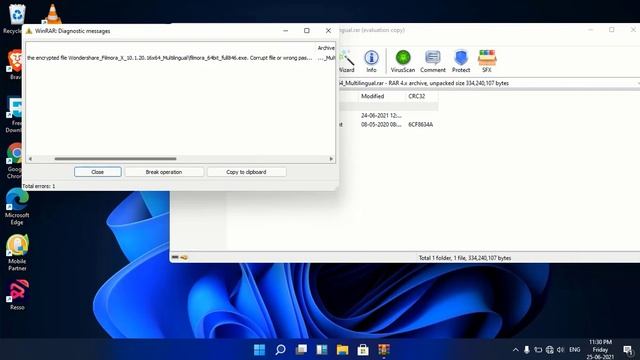Screen dimensions: 640x360
Task: Open Widgets from the taskbar
Action: (x=322, y=350)
